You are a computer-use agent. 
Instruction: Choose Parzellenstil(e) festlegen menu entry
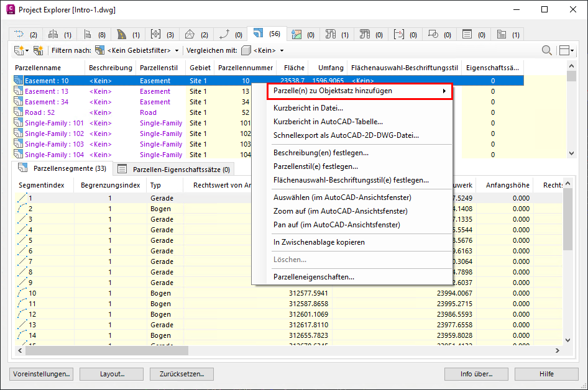(x=315, y=166)
